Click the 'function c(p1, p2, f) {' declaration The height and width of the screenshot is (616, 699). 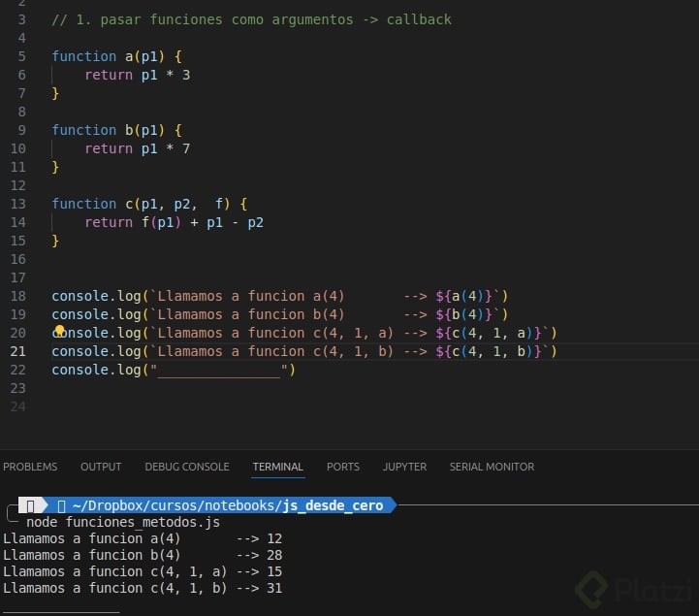click(x=149, y=204)
